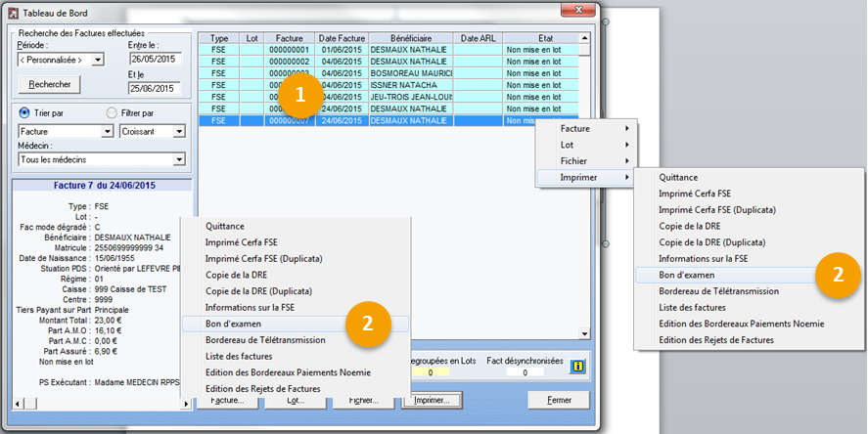Screen dimensions: 868x434
Task: Click the details panel's scroll-left arrow
Action: click(17, 404)
